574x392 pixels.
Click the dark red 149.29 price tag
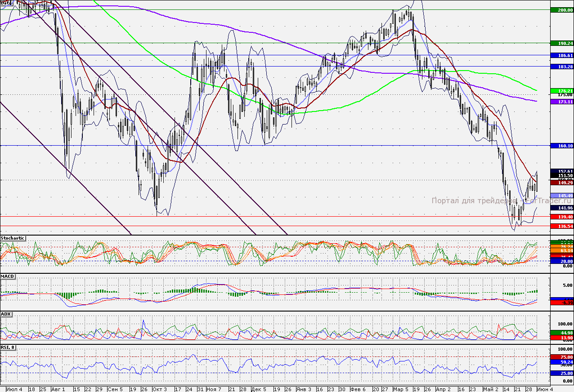[x=562, y=183]
